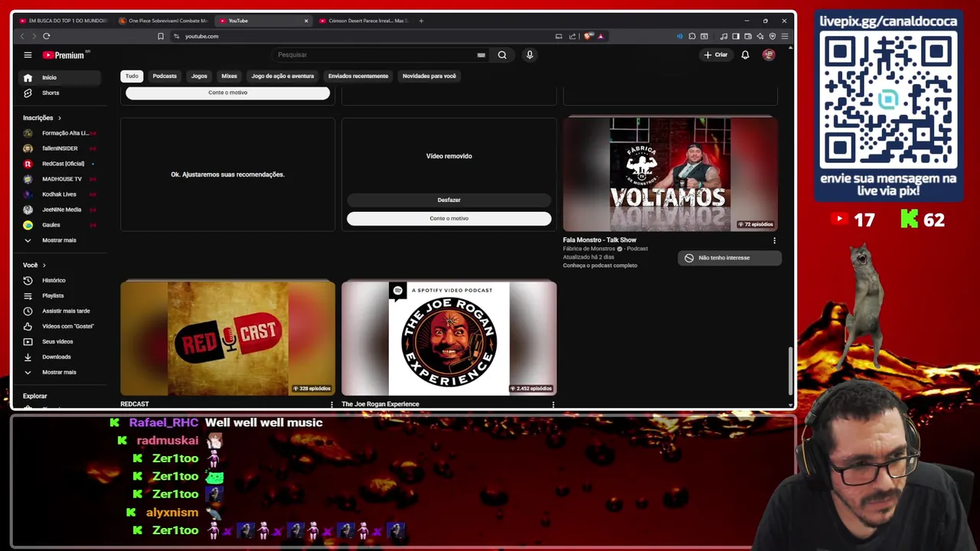Open three-dot menu for REDCAST podcast
Screen dimensions: 980x551
point(332,404)
